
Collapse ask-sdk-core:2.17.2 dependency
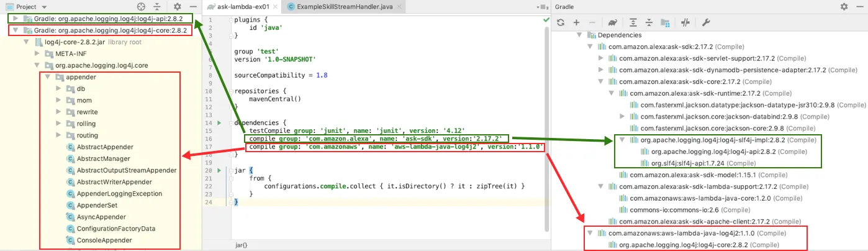coord(600,81)
